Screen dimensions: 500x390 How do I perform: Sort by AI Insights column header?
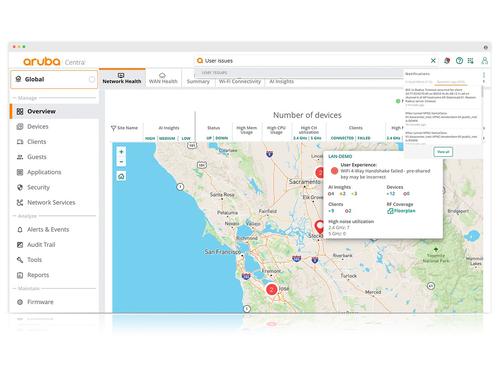pyautogui.click(x=169, y=128)
